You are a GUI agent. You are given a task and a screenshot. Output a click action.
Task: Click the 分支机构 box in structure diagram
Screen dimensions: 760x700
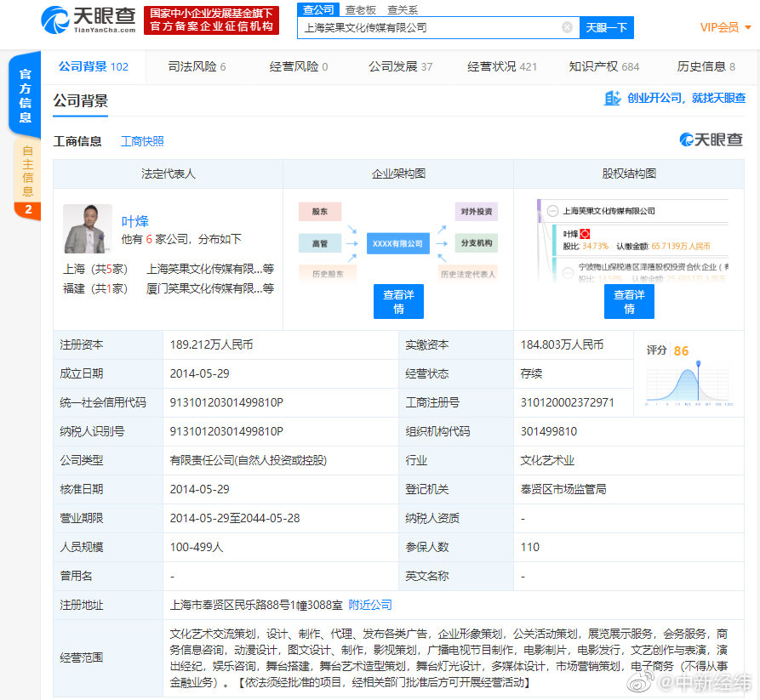(477, 243)
